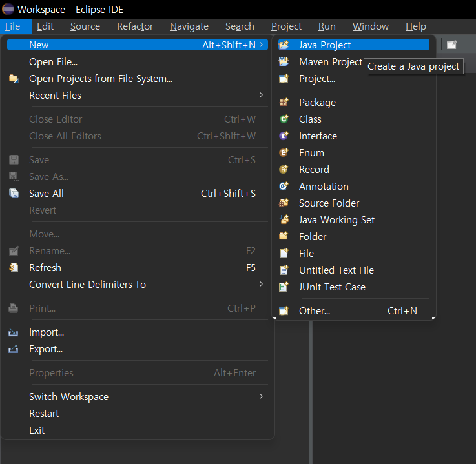Select Open Projects from File System
476x464 pixels.
click(101, 79)
